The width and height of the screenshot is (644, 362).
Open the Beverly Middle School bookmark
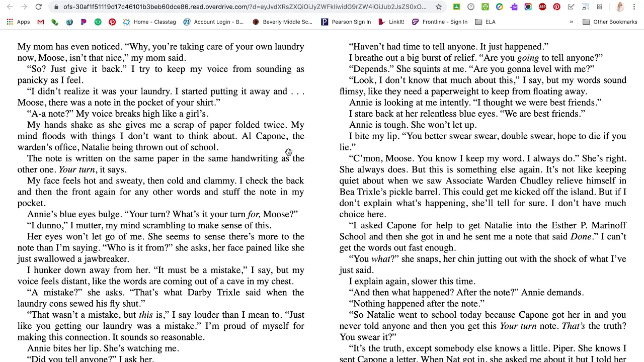tap(282, 22)
